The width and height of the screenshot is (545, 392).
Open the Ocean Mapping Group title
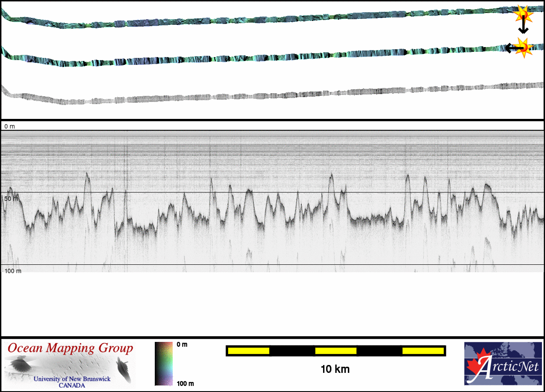pos(70,348)
